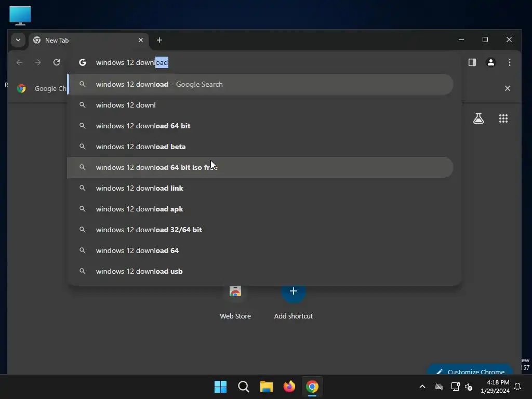This screenshot has width=532, height=399.
Task: Open the profile avatar menu
Action: pos(491,62)
